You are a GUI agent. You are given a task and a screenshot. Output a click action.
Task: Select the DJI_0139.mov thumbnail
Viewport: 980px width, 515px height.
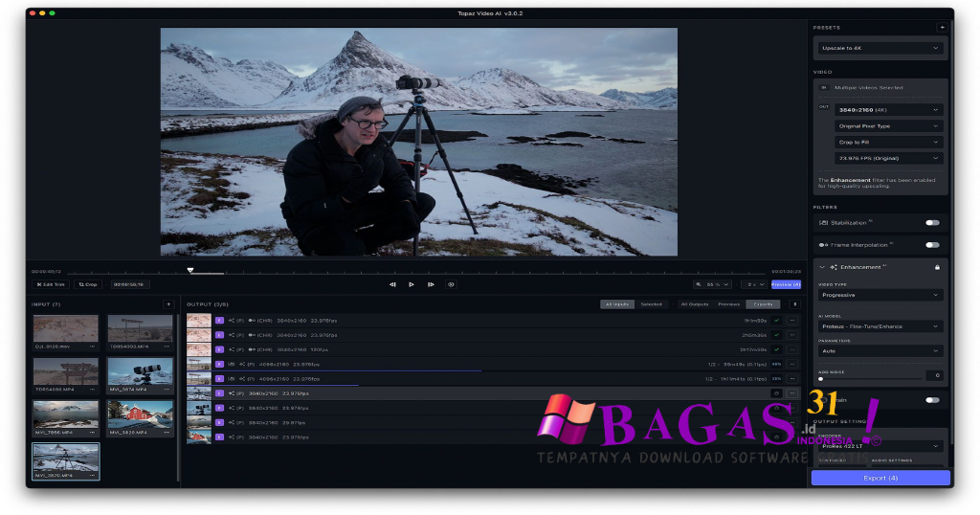(66, 328)
